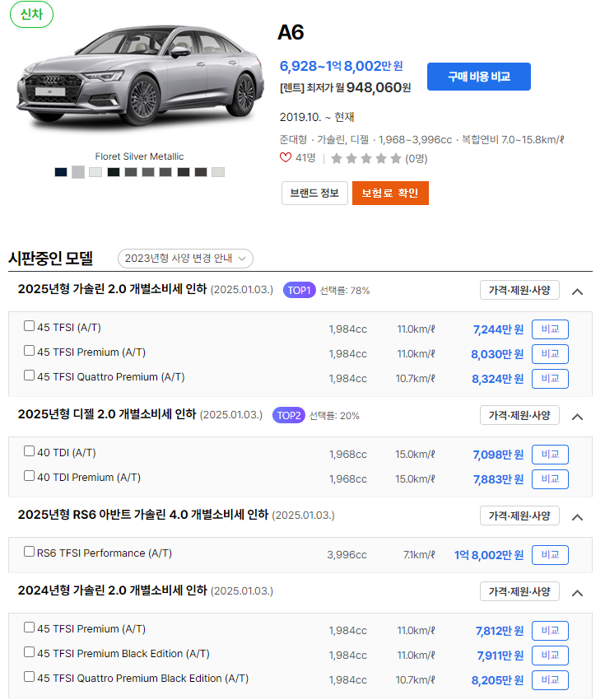
Task: Click the 8,205만원 price
Action: point(497,680)
